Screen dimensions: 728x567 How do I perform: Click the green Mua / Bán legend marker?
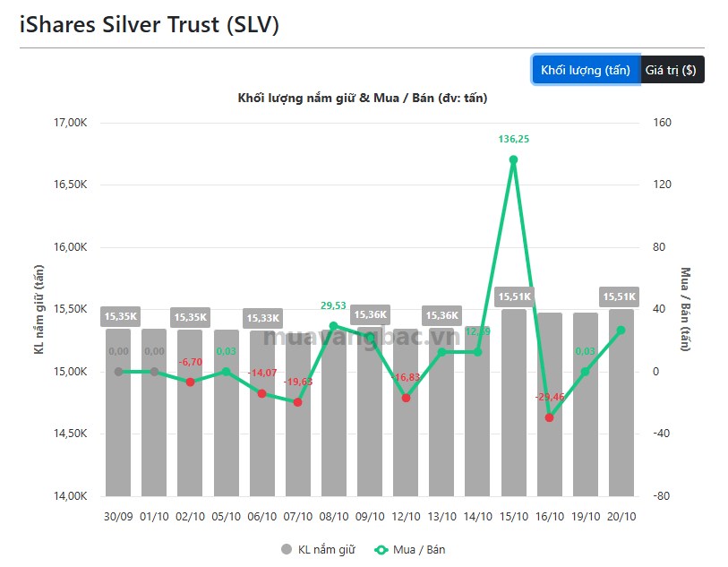point(381,550)
